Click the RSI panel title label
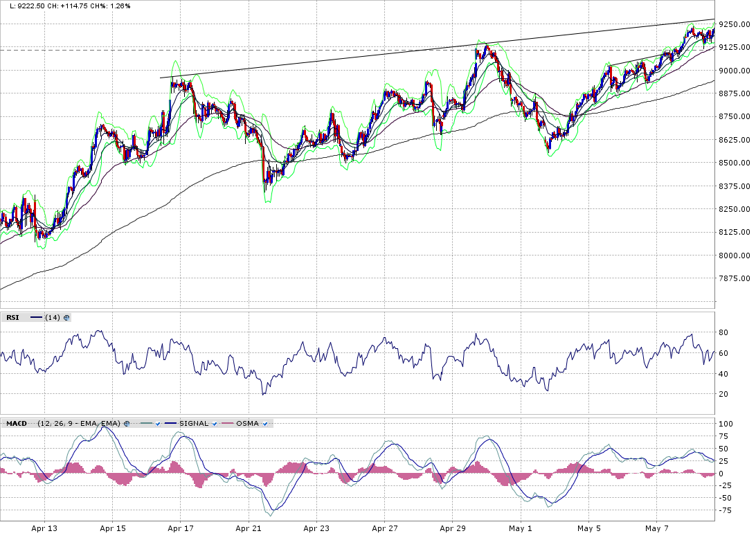The width and height of the screenshot is (756, 538). 12,318
